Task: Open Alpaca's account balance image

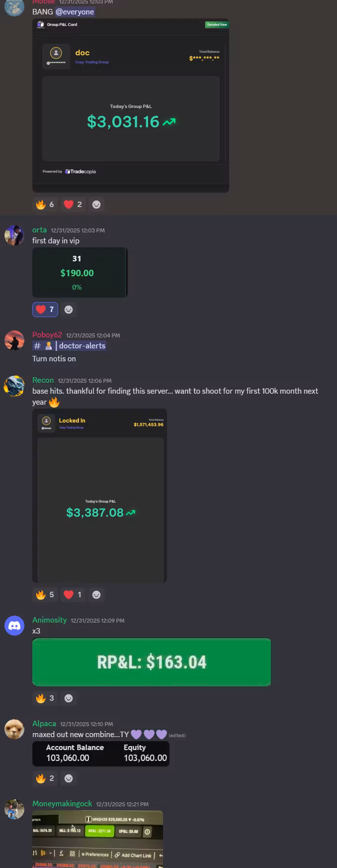Action: pyautogui.click(x=101, y=754)
